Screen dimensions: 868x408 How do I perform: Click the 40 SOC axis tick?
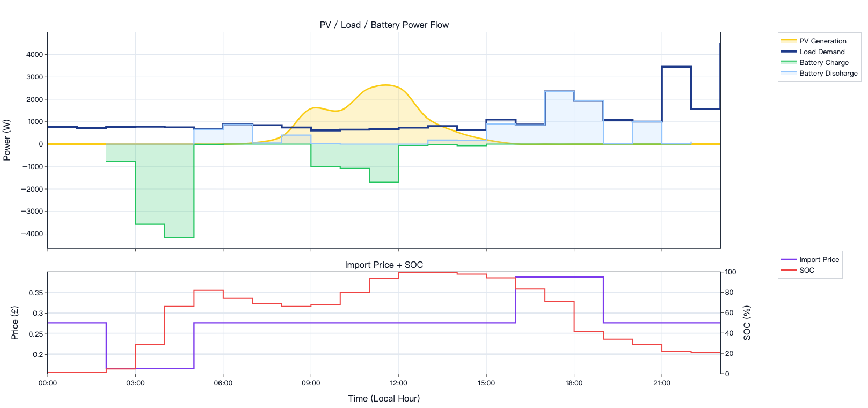pyautogui.click(x=729, y=333)
